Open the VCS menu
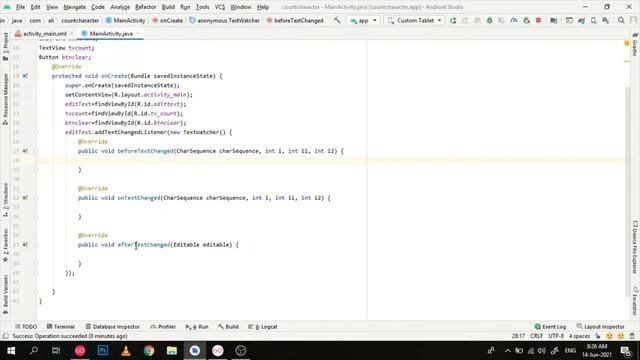This screenshot has width=640, height=360. [x=220, y=7]
